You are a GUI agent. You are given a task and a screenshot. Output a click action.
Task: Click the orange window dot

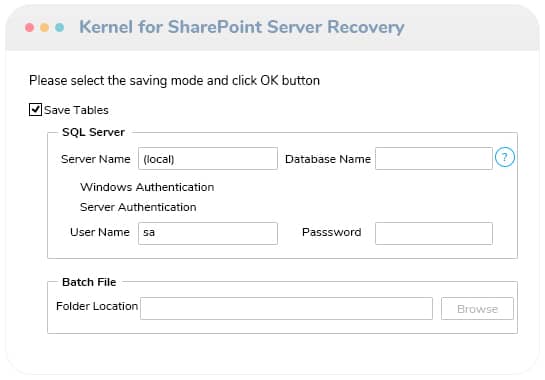coord(44,27)
